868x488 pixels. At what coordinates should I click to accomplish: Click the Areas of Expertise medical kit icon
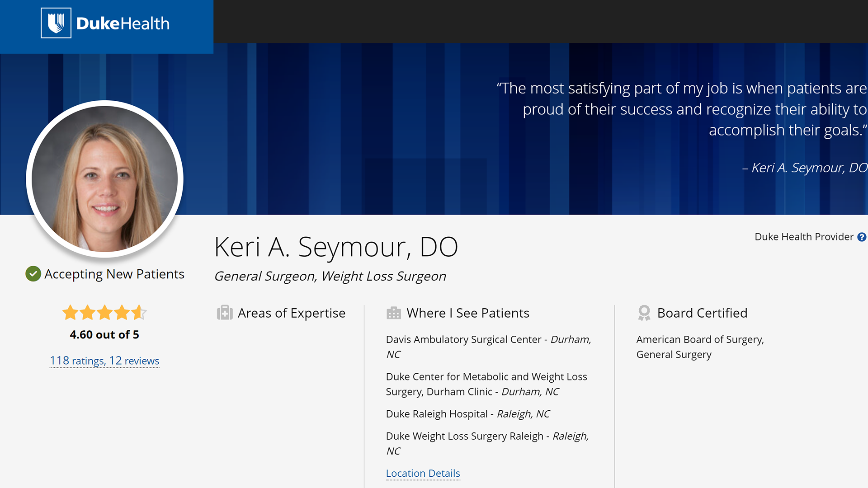[x=225, y=313]
